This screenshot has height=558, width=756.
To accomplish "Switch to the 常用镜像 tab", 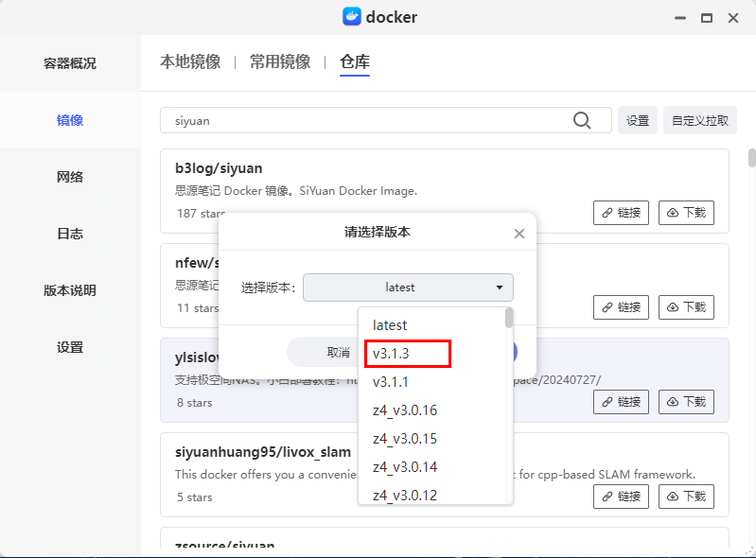I will (280, 62).
